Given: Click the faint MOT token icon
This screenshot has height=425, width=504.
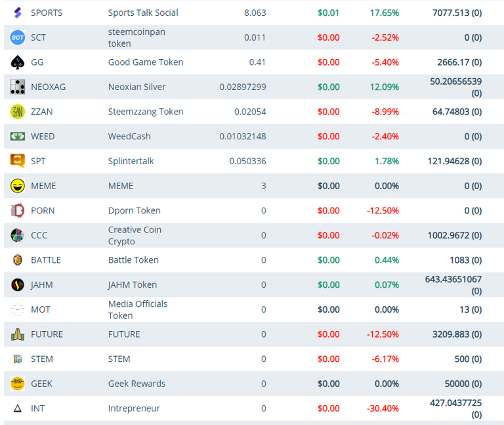Looking at the screenshot, I should click(x=18, y=309).
